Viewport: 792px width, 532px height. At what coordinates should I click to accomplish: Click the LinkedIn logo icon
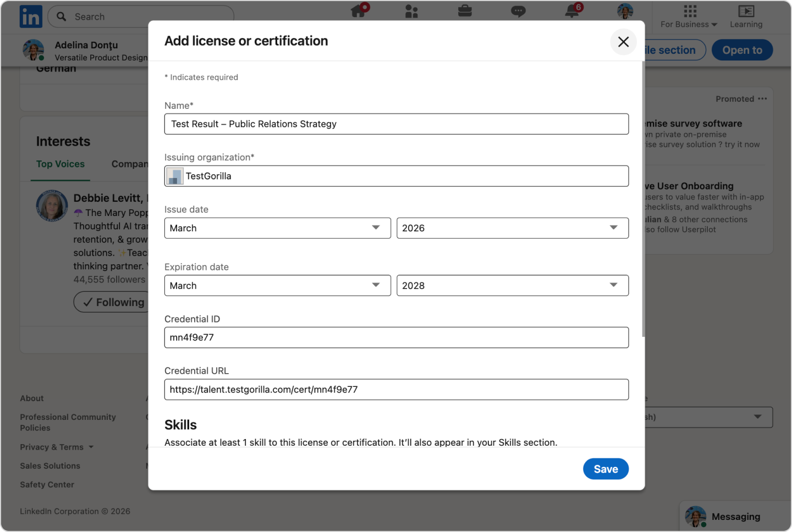(31, 16)
